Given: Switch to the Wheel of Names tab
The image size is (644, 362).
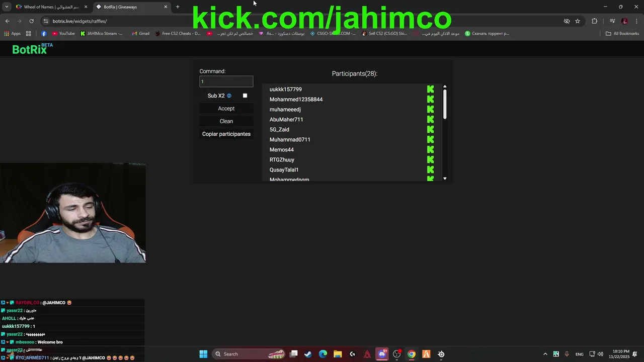Looking at the screenshot, I should (52, 7).
